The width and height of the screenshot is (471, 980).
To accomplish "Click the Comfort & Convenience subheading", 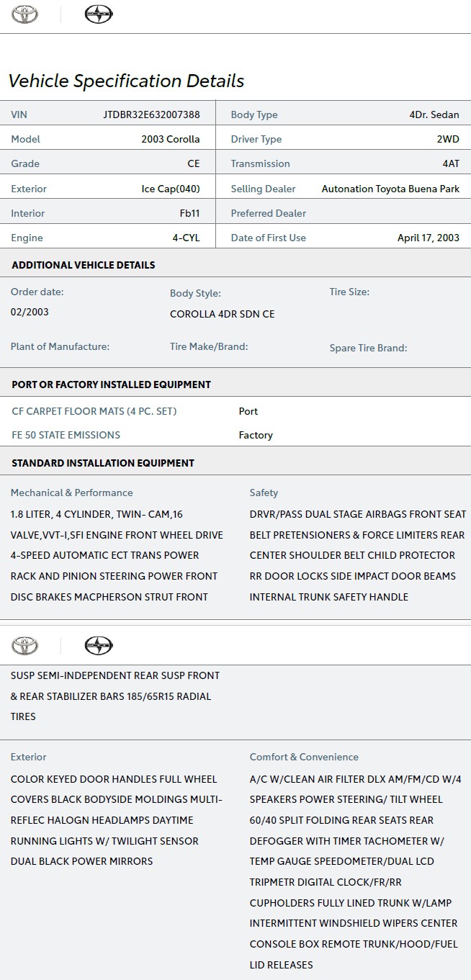I will (303, 757).
